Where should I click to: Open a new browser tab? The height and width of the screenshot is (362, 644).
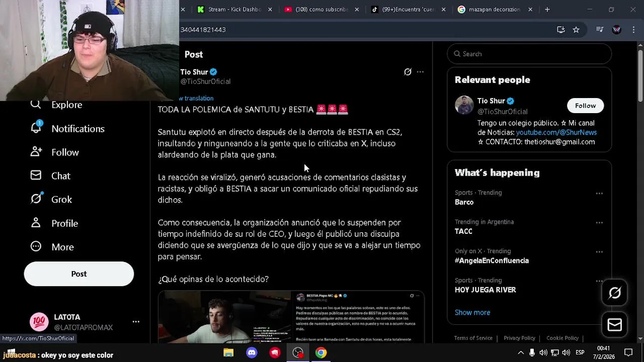coord(547,10)
